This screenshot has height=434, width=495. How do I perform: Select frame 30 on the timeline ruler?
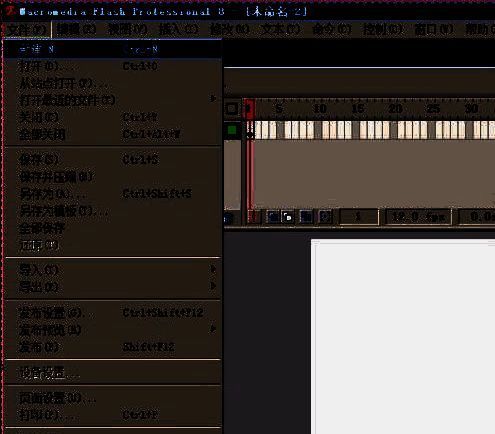click(x=471, y=109)
